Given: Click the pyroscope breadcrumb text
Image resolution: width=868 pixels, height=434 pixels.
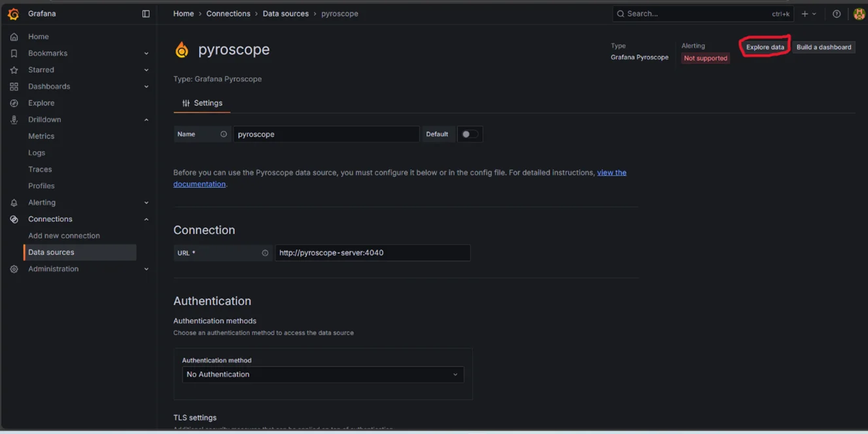Looking at the screenshot, I should pos(339,14).
